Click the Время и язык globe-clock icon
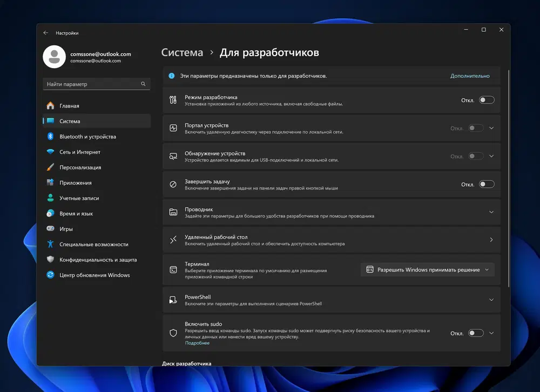Viewport: 540px width, 392px height. click(x=50, y=214)
